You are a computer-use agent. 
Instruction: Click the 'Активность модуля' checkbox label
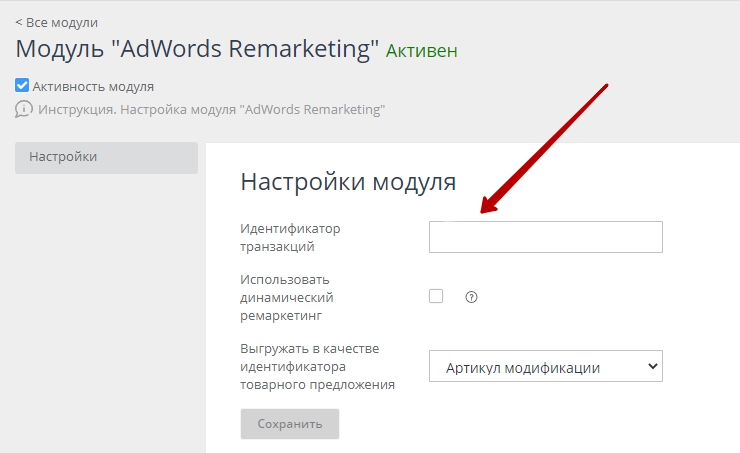(x=93, y=86)
